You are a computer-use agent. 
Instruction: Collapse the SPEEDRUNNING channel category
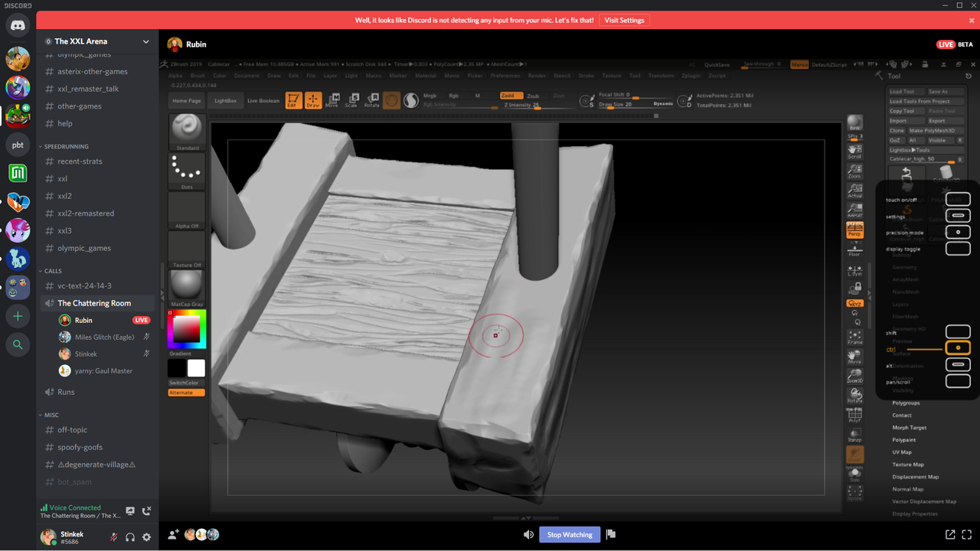click(66, 146)
